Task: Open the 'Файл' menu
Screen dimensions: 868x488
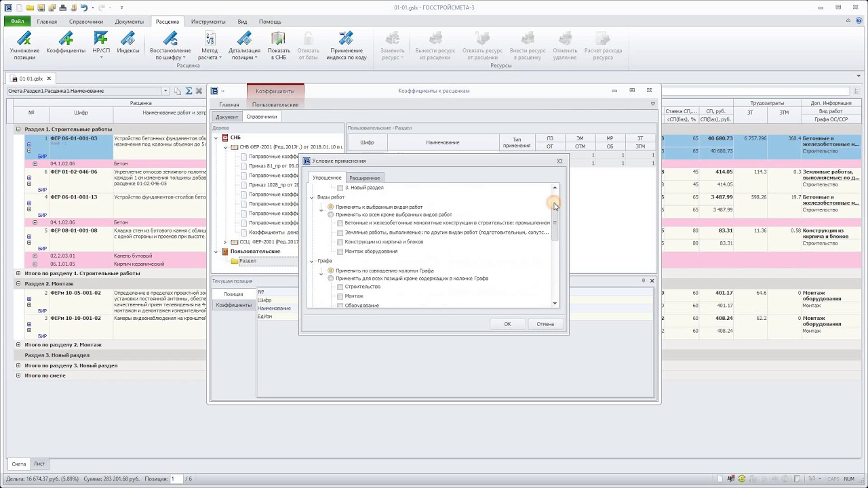Action: point(17,22)
